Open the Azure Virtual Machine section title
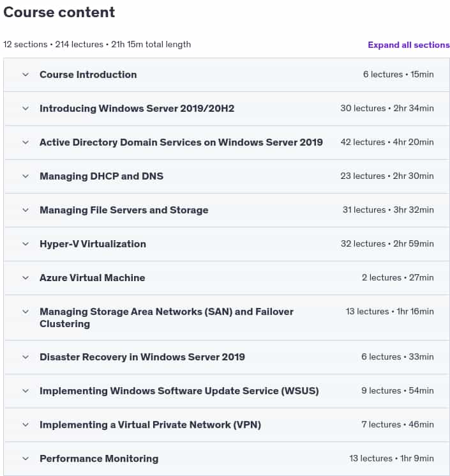Image resolution: width=450 pixels, height=476 pixels. point(93,278)
